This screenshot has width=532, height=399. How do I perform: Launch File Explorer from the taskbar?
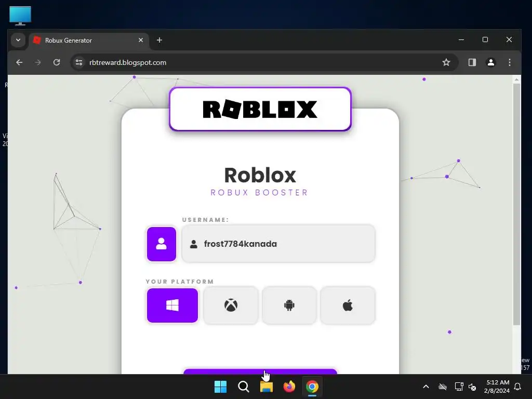click(x=267, y=387)
